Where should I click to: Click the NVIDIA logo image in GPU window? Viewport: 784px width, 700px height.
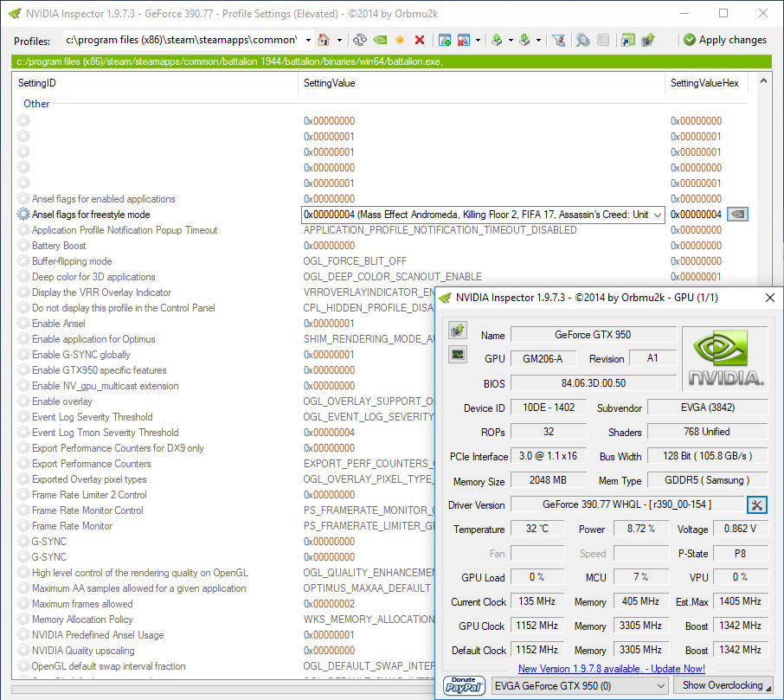point(725,358)
